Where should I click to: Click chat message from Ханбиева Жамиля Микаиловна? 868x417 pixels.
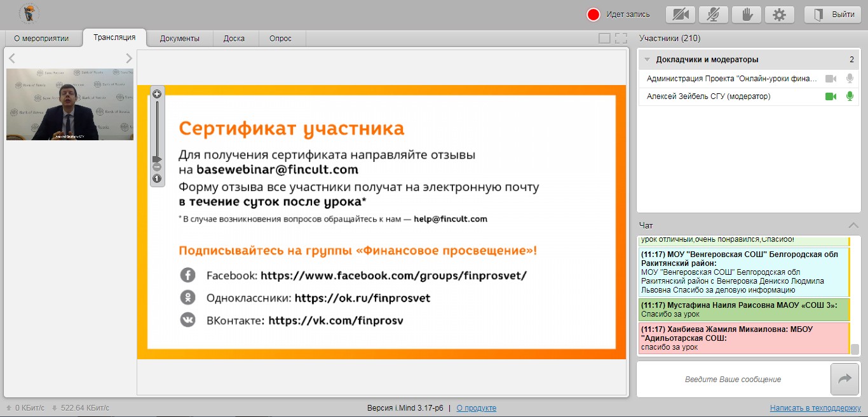(743, 338)
